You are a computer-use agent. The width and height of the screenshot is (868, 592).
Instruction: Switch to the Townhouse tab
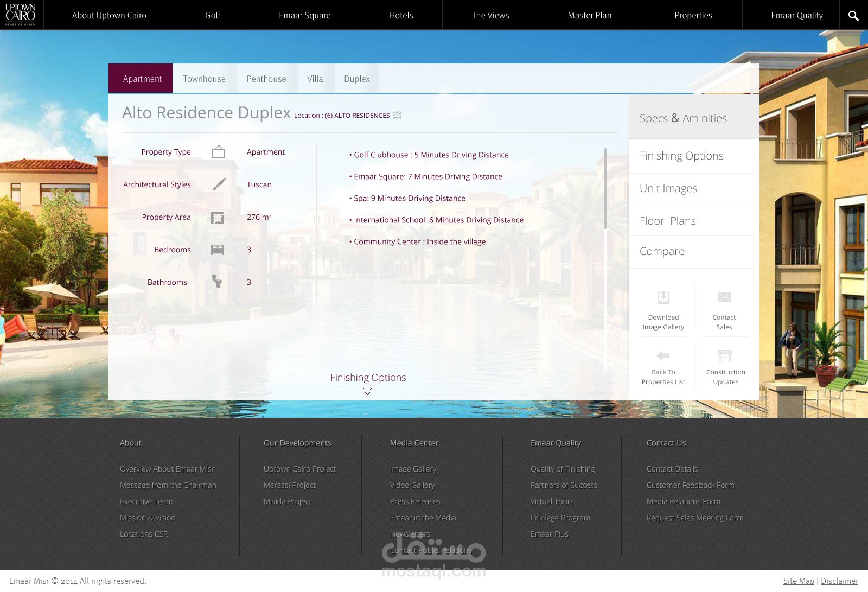click(x=205, y=78)
